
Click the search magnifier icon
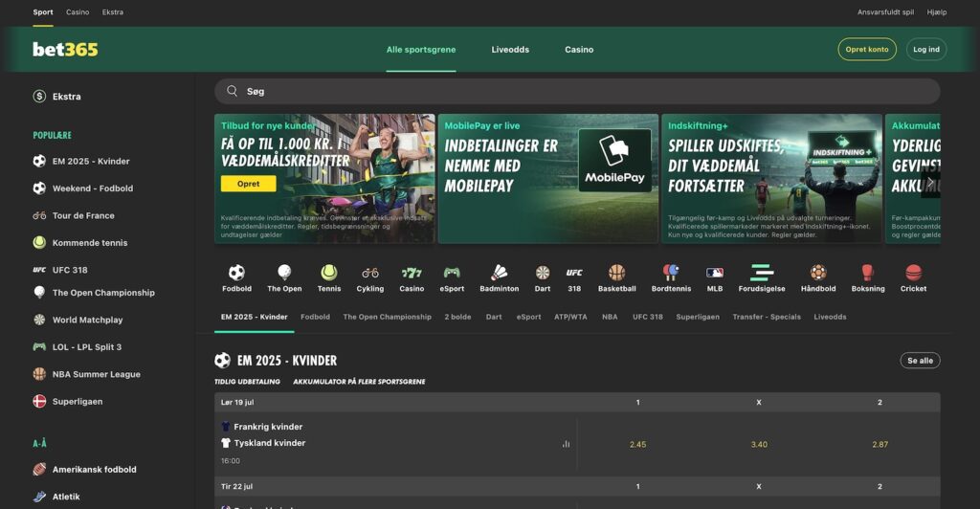tap(232, 91)
